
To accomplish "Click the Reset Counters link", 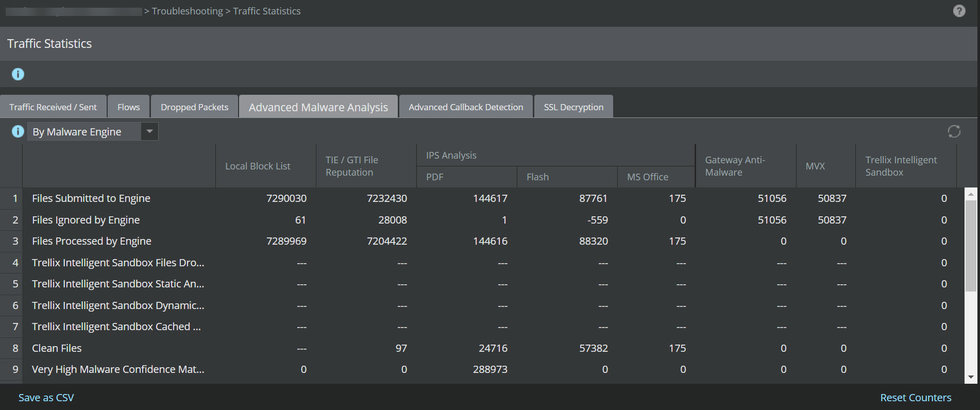I will 916,398.
